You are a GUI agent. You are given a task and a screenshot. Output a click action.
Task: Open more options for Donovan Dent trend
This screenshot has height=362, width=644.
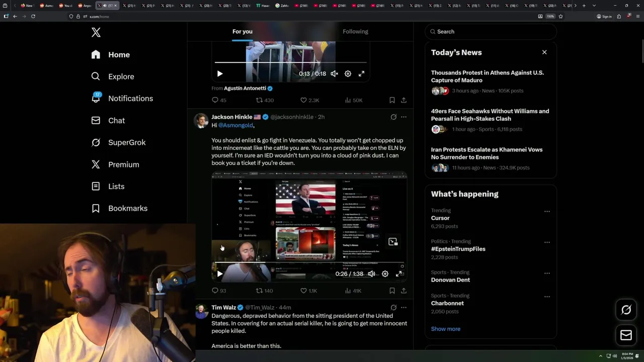tap(547, 274)
